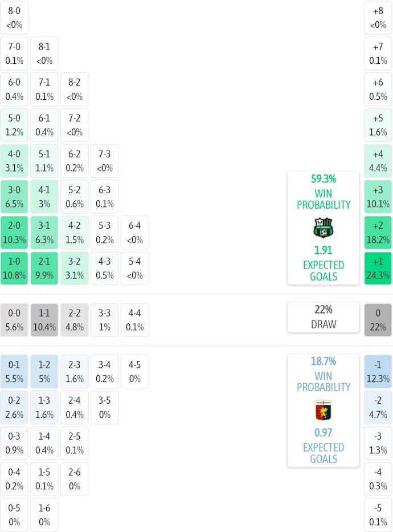Select the 3-0 scoreline at 6.5%
This screenshot has height=532, width=393.
[14, 196]
